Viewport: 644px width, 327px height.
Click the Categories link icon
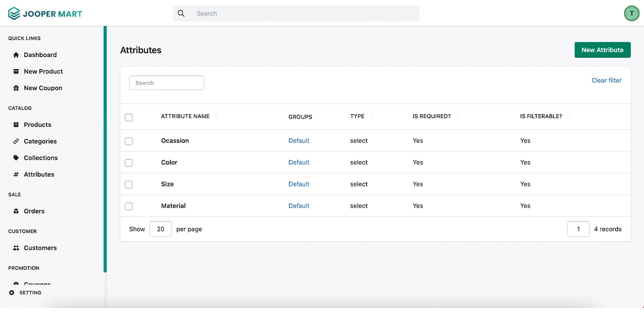pyautogui.click(x=16, y=141)
